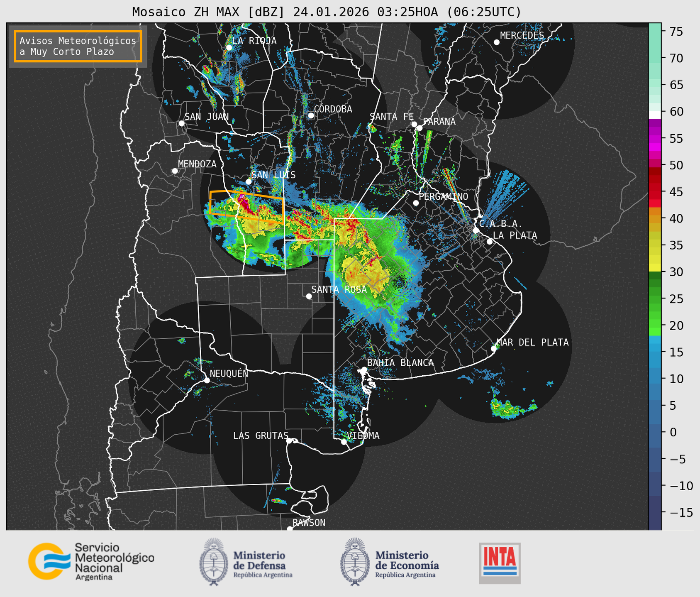
Task: Select the Córdoba city marker dot
Action: (x=311, y=115)
